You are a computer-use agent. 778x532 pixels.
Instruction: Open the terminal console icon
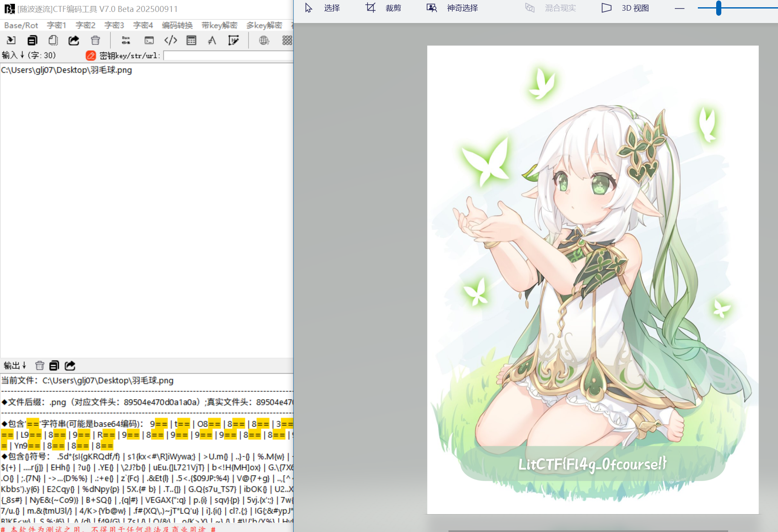click(149, 40)
